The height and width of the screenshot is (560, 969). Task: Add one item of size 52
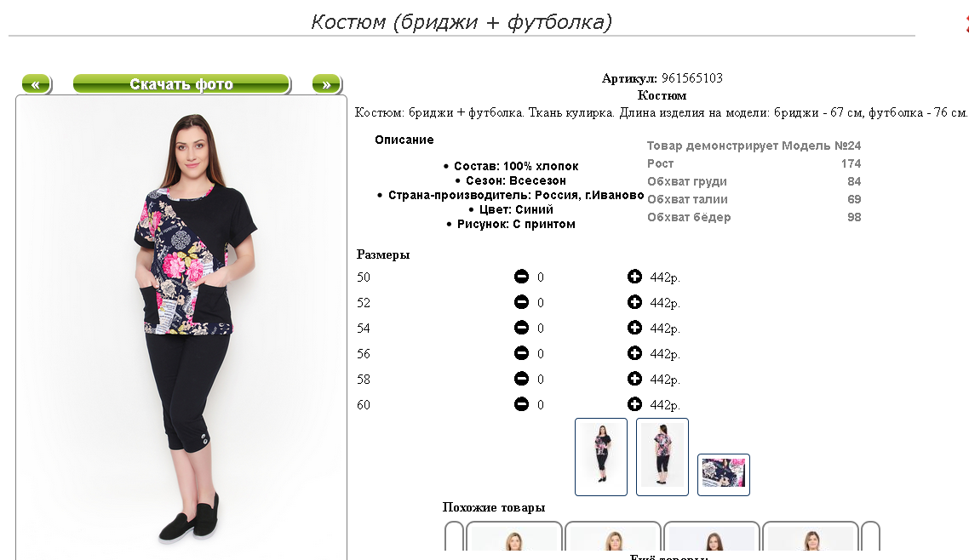[634, 302]
